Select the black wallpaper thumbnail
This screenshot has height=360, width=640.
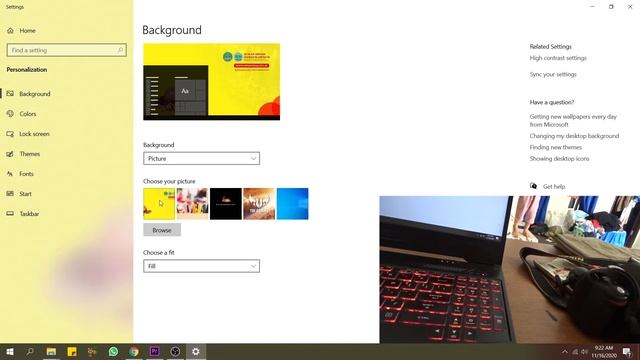[x=226, y=204]
